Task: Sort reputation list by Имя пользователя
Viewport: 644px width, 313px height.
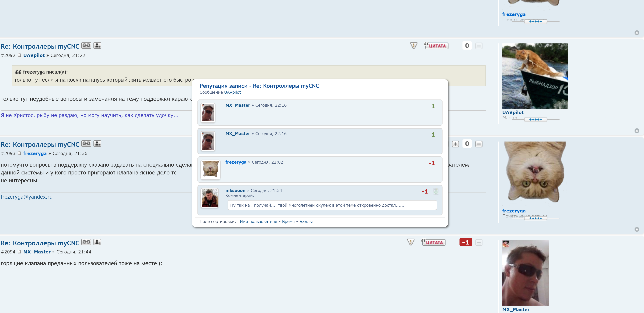Action: click(258, 221)
